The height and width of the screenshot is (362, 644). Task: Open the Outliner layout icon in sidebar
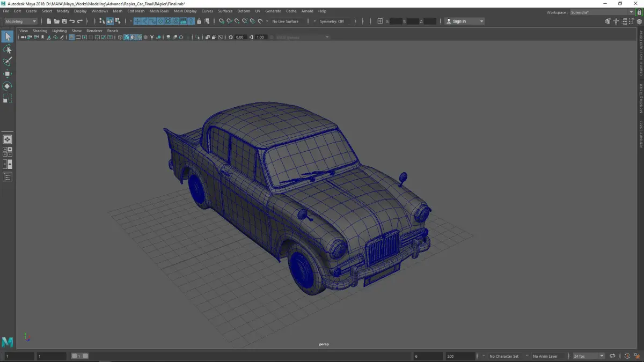click(8, 176)
